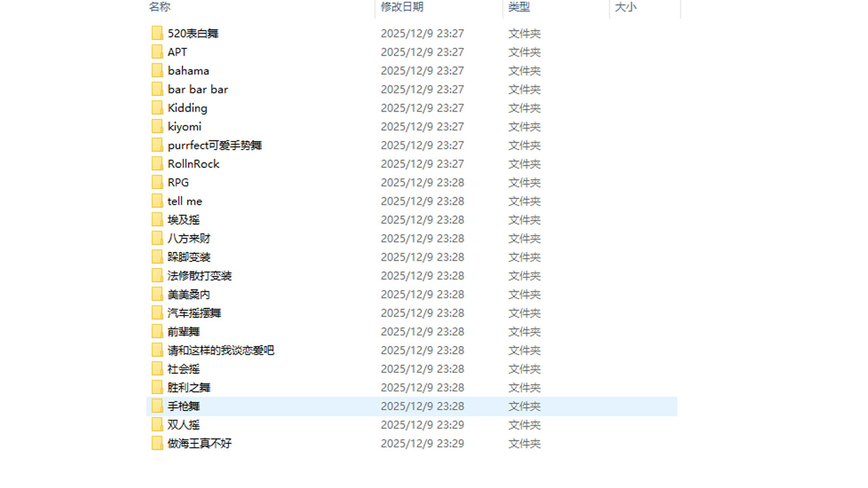Select the bahama folder icon

pos(157,70)
